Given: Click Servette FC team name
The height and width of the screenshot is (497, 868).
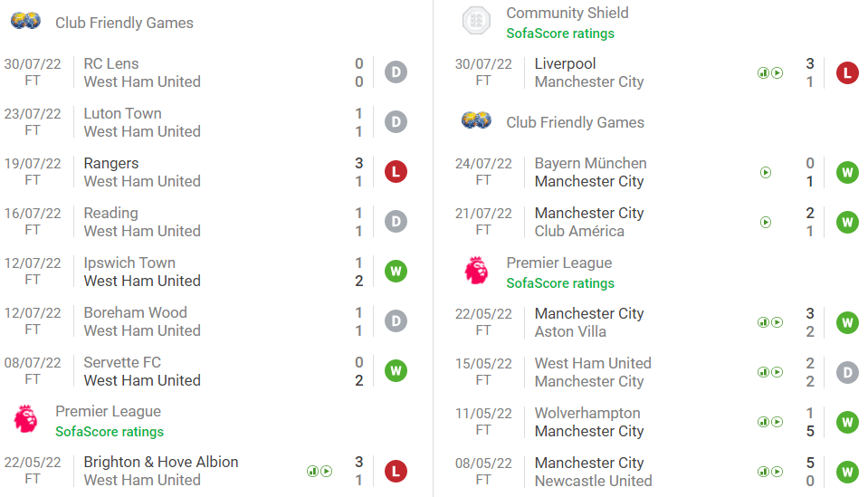Looking at the screenshot, I should coord(122,362).
